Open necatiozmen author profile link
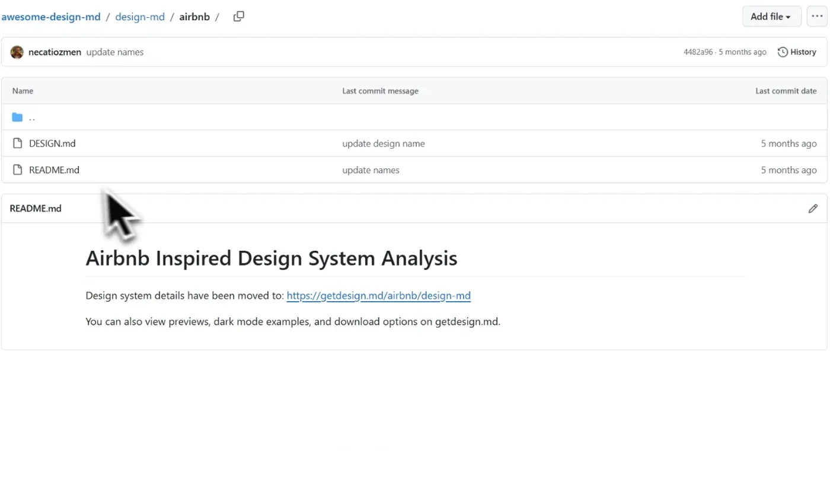Screen dimensions: 830x504 55,52
